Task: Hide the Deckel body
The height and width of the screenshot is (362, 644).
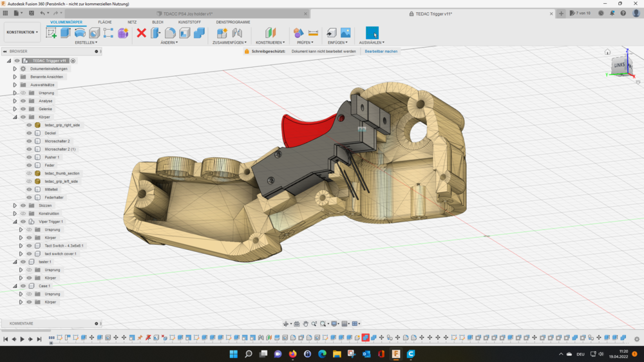Action: click(x=29, y=133)
